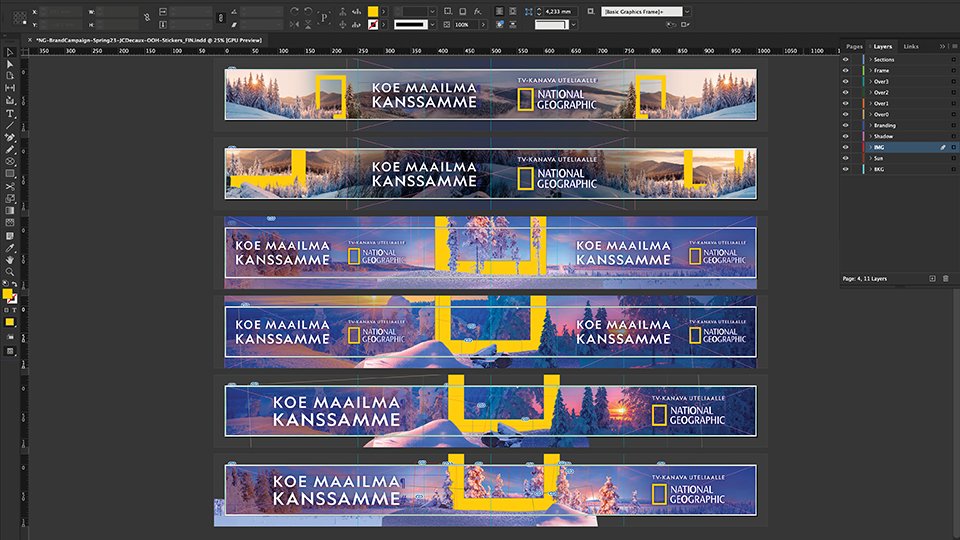Switch to the Layers panel tab
This screenshot has width=960, height=540.
[882, 46]
